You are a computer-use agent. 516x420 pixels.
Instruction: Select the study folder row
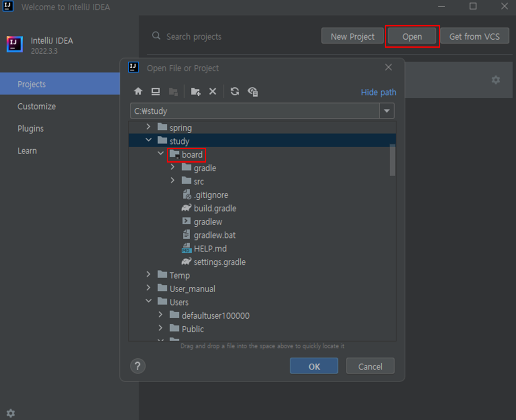[262, 141]
